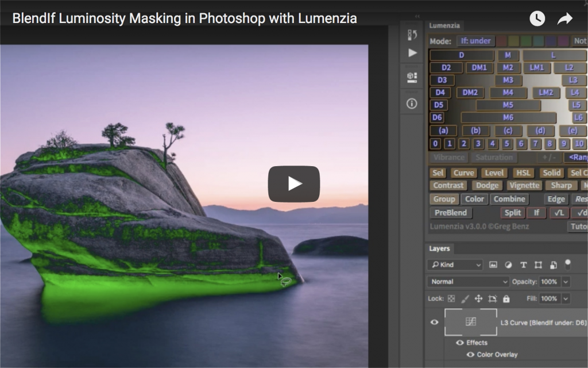Click the Dodge button
588x368 pixels.
(x=487, y=185)
